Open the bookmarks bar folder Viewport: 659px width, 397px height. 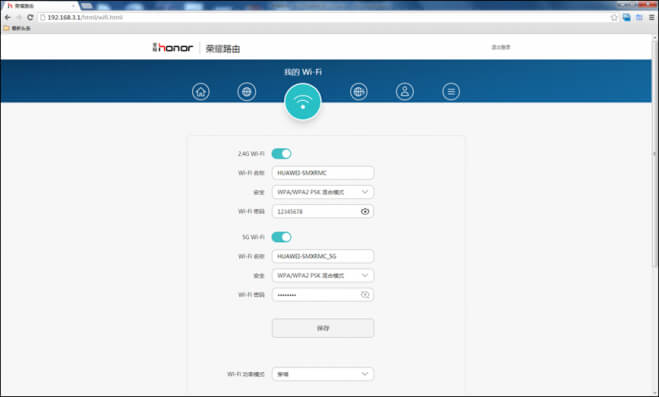[x=17, y=28]
